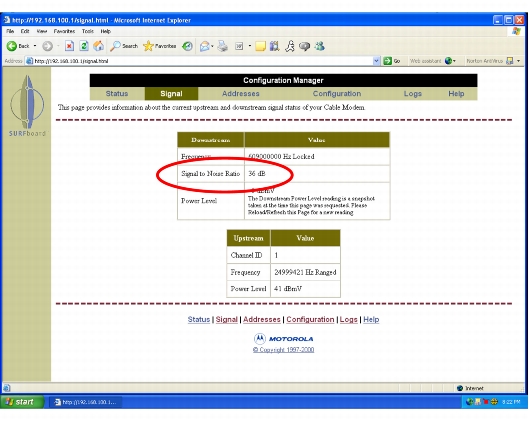Viewport: 530px width, 422px height.
Task: Refresh the page using toolbar icon
Action: click(x=84, y=46)
